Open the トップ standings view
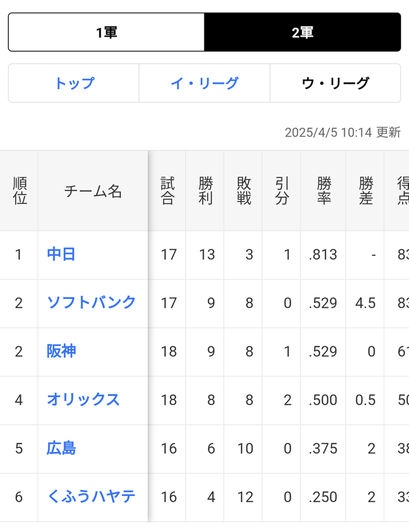 (73, 82)
